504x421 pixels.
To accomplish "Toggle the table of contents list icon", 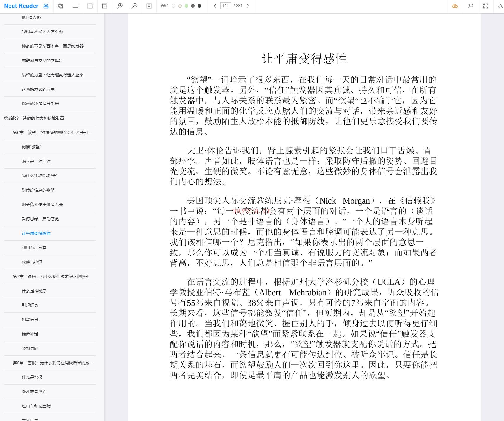I will pyautogui.click(x=75, y=6).
